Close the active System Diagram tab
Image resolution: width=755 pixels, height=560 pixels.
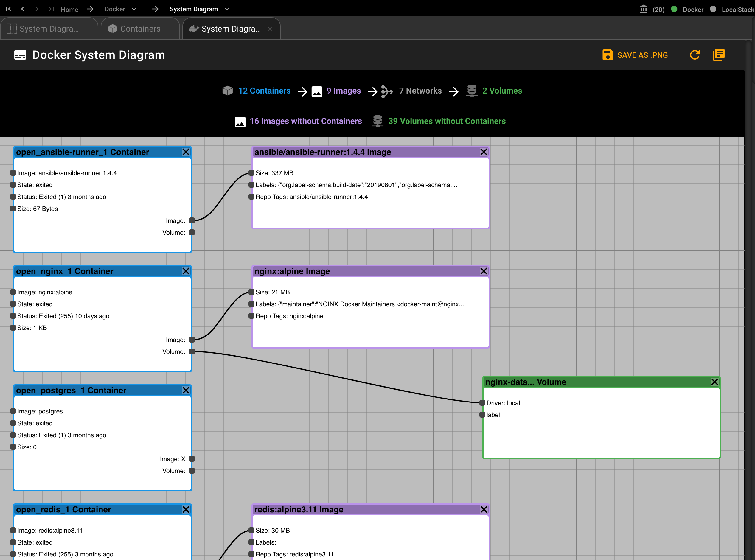[270, 29]
